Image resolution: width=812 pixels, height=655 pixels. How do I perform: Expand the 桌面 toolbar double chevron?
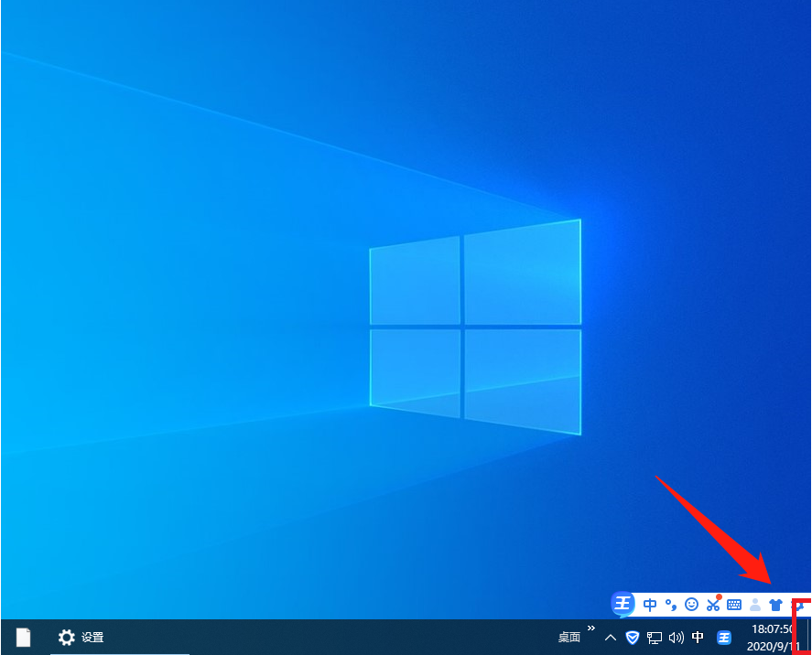(591, 628)
